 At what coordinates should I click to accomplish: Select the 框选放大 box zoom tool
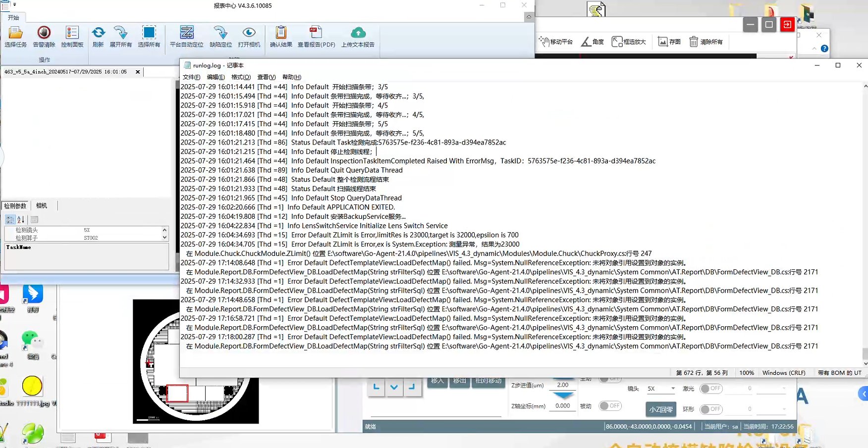(x=629, y=42)
